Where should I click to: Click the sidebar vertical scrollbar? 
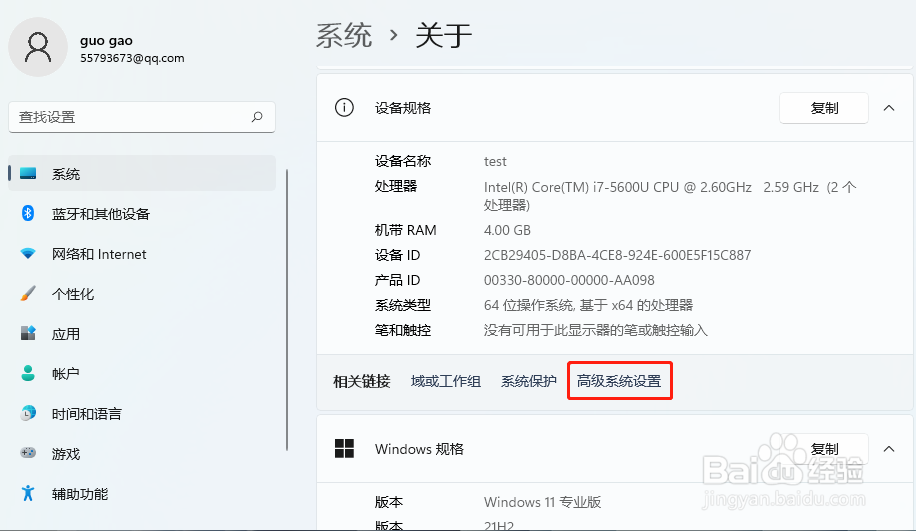[287, 310]
